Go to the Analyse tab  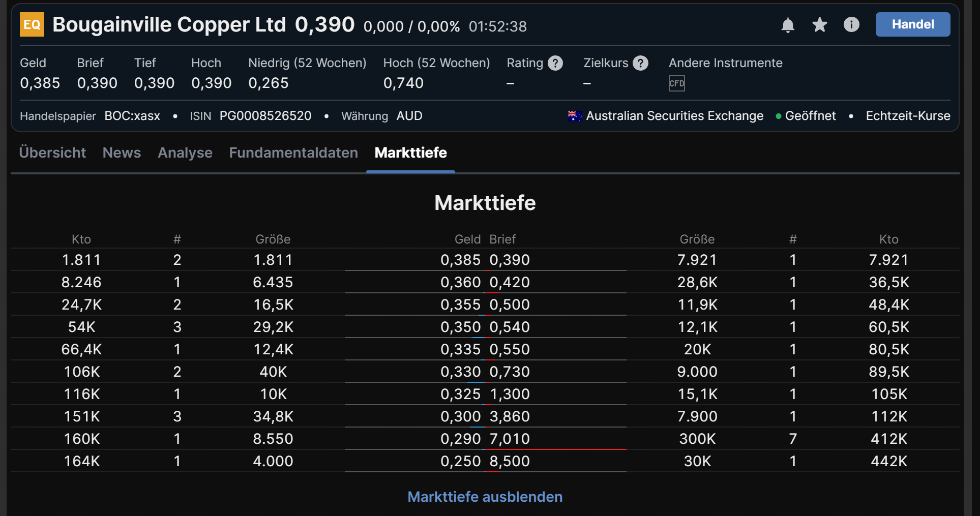click(x=185, y=153)
